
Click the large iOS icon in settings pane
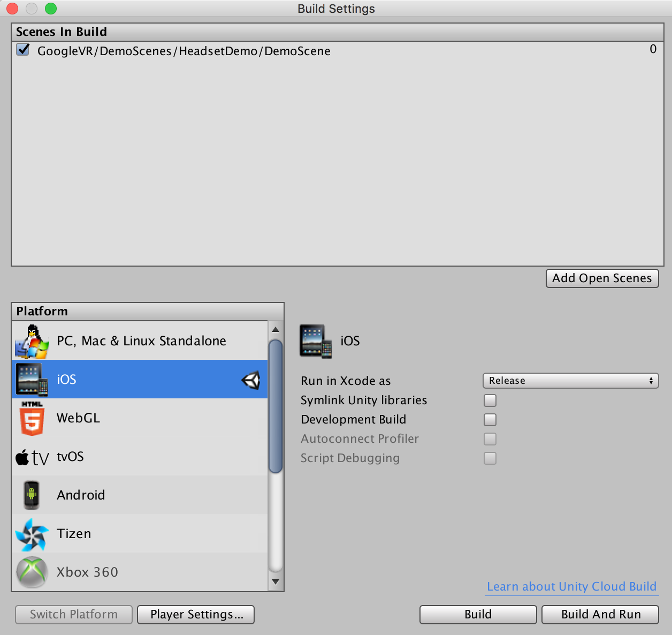pyautogui.click(x=316, y=341)
